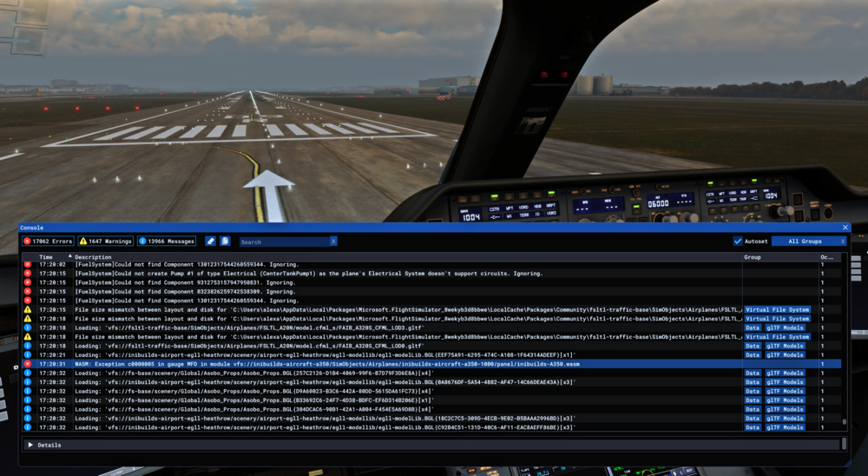The height and width of the screenshot is (476, 868).
Task: Click the 17:20:21 timestamp cell
Action: pyautogui.click(x=52, y=354)
